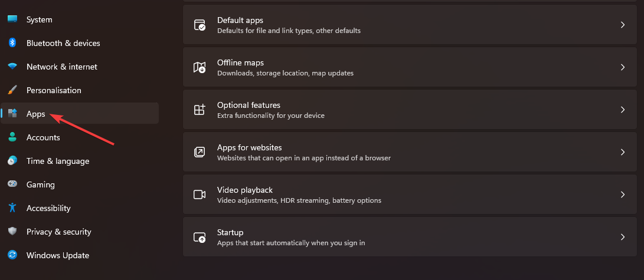Go to the Gaming settings section
This screenshot has height=280, width=644.
pyautogui.click(x=40, y=185)
